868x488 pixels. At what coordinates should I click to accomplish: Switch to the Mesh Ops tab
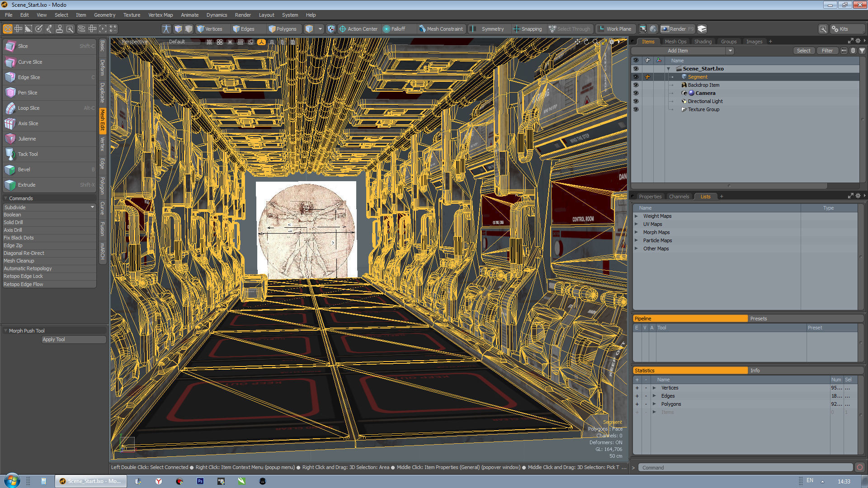675,42
